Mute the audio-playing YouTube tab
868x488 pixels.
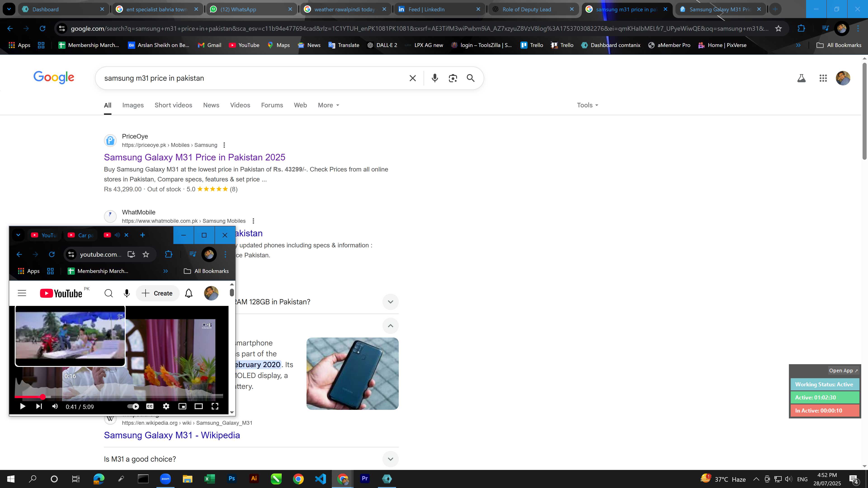coord(117,235)
